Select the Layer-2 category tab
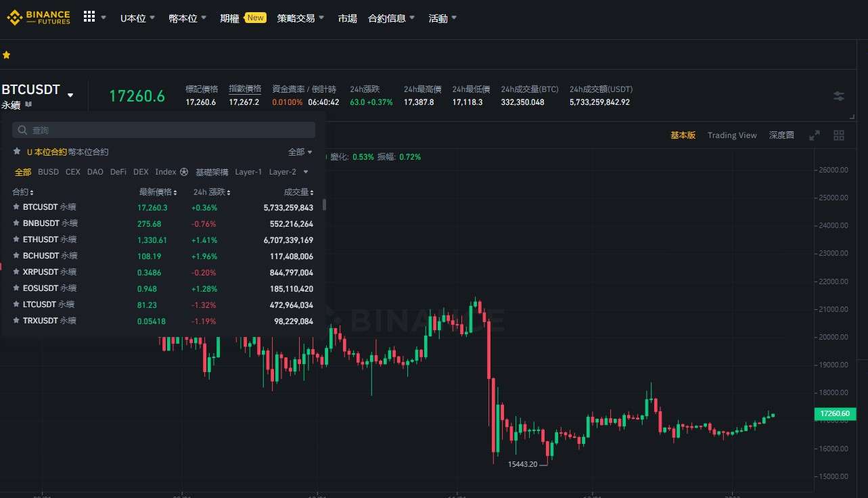The height and width of the screenshot is (498, 868). (283, 172)
